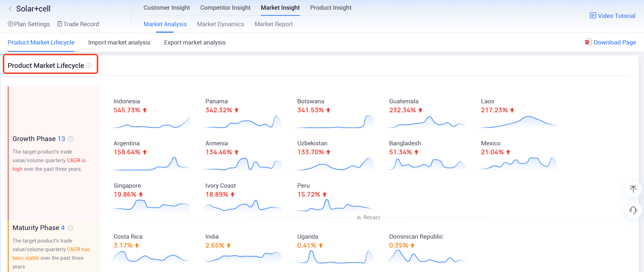Image resolution: width=644 pixels, height=272 pixels.
Task: Open Plan Settings gear icon
Action: 10,24
